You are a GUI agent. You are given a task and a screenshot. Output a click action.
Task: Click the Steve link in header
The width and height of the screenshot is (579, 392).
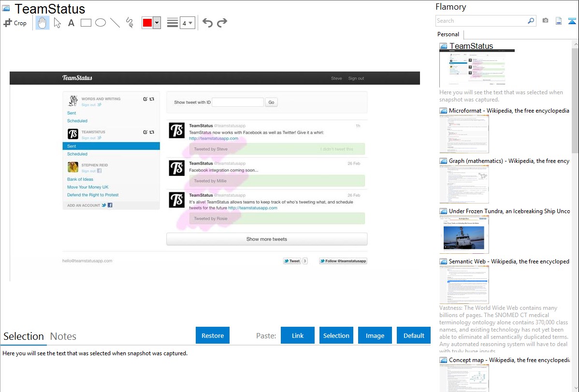(336, 78)
